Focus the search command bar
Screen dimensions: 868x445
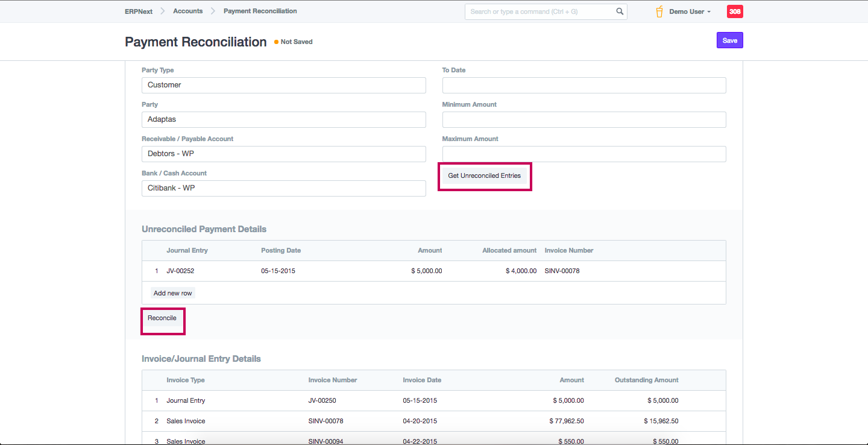[x=539, y=11]
